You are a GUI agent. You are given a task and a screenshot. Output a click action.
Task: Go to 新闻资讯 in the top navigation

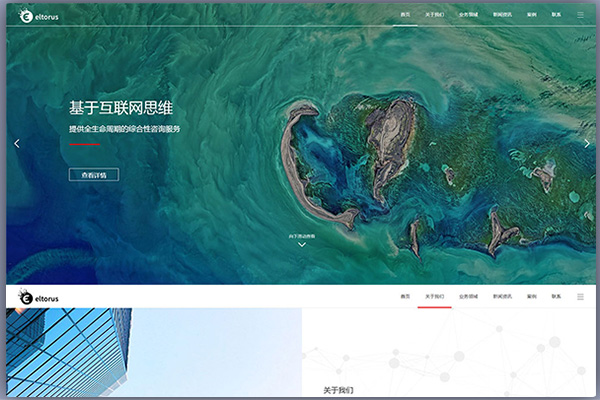[x=501, y=16]
